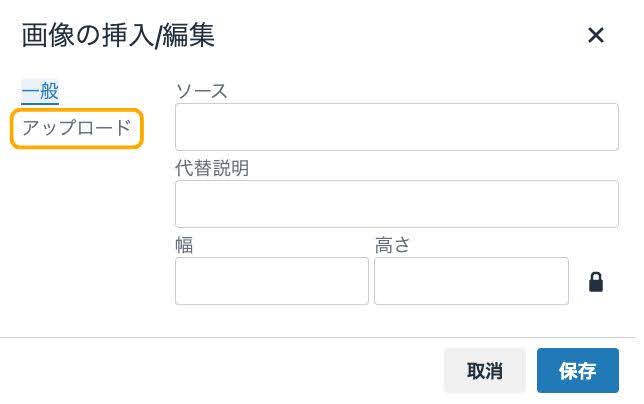
Task: Click the 高さ label text
Action: pyautogui.click(x=392, y=245)
